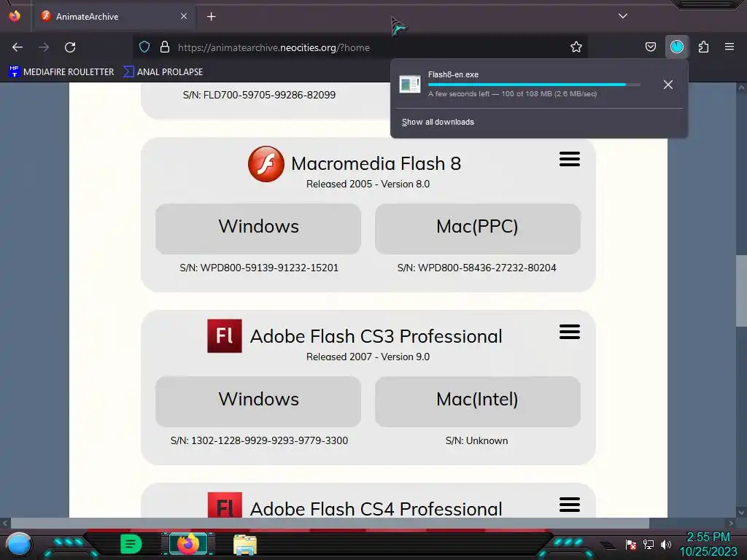The width and height of the screenshot is (747, 560).
Task: Click the Adobe Flash CS4 Fl logo
Action: point(225,505)
